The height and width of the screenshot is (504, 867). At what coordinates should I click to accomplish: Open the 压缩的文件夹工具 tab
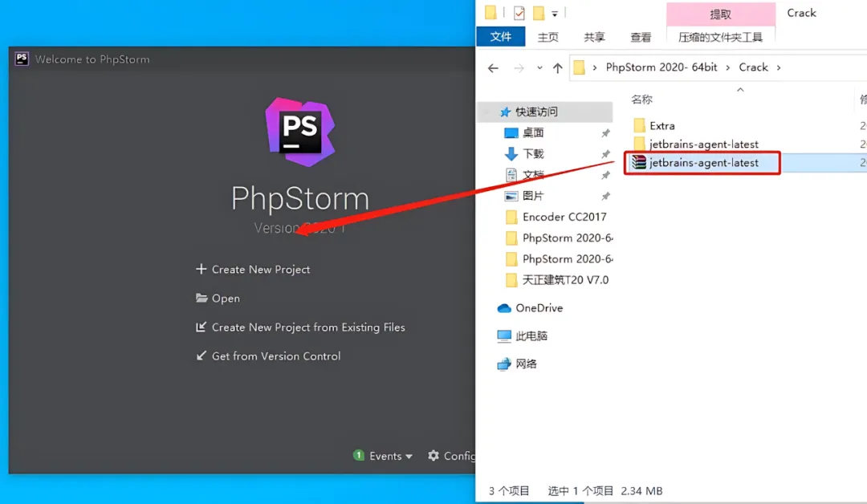pyautogui.click(x=720, y=37)
